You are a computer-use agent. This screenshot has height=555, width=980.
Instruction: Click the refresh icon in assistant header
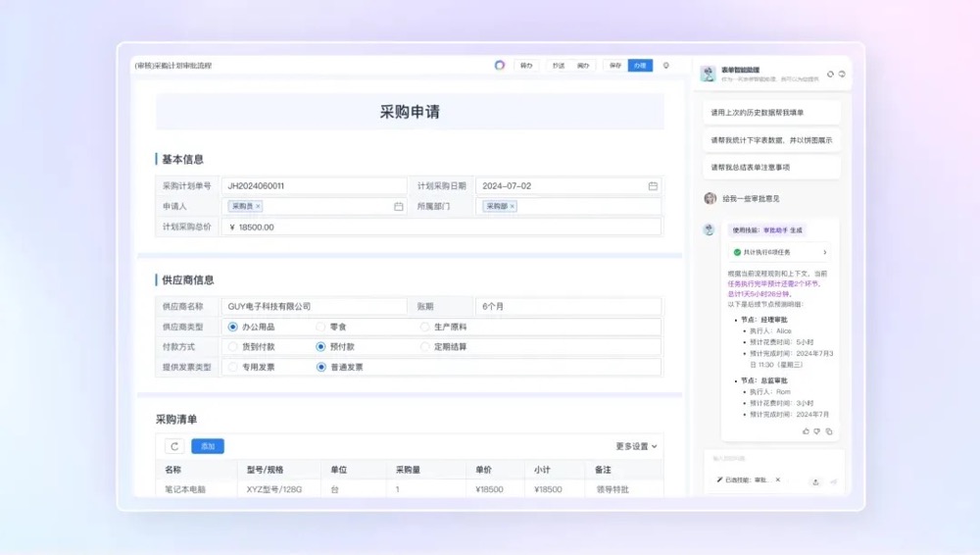pyautogui.click(x=830, y=74)
